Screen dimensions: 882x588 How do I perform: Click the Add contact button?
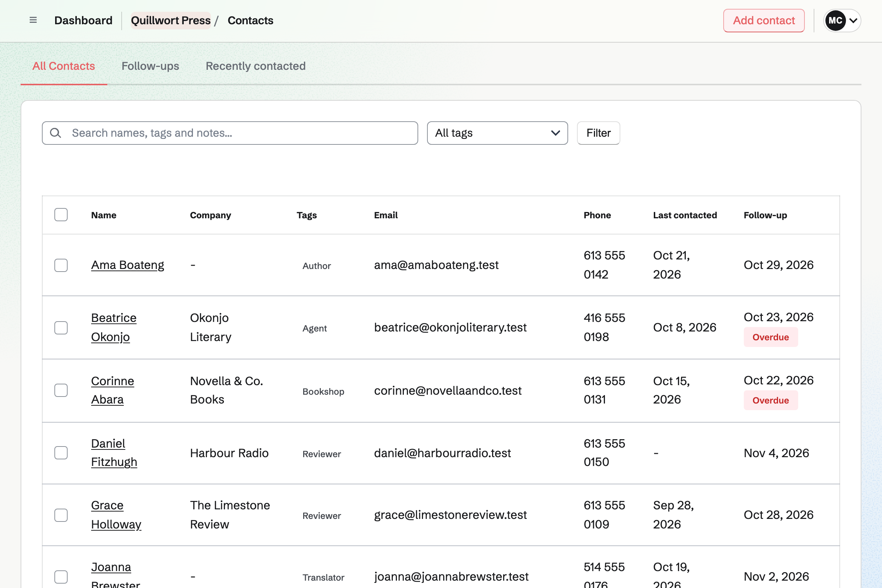pos(764,20)
